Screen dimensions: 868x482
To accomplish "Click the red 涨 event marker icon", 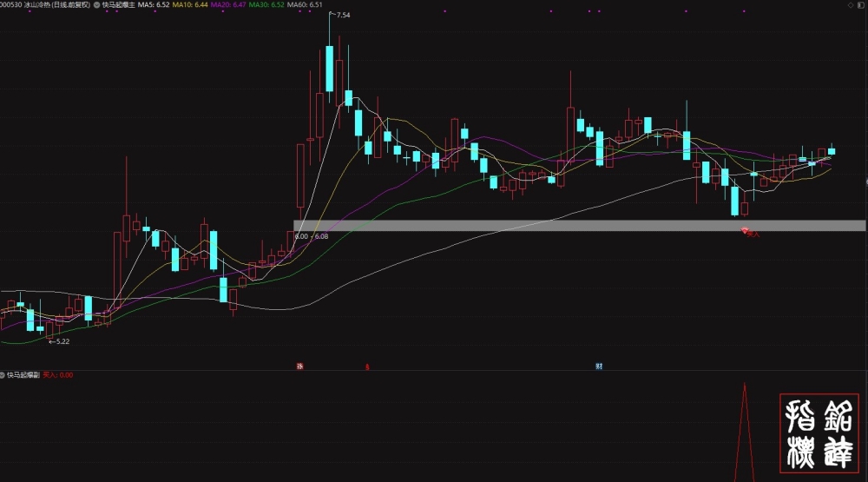I will (300, 366).
